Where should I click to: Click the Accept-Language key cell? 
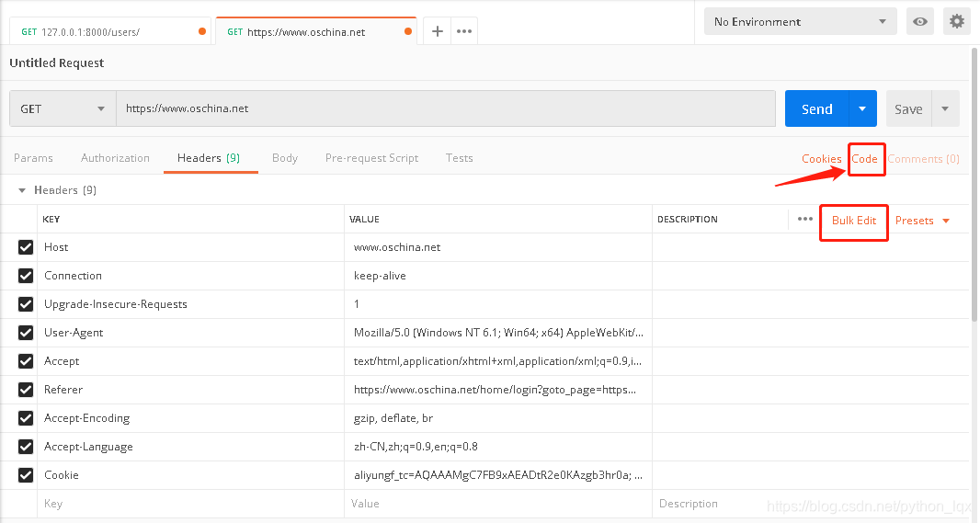pos(190,447)
